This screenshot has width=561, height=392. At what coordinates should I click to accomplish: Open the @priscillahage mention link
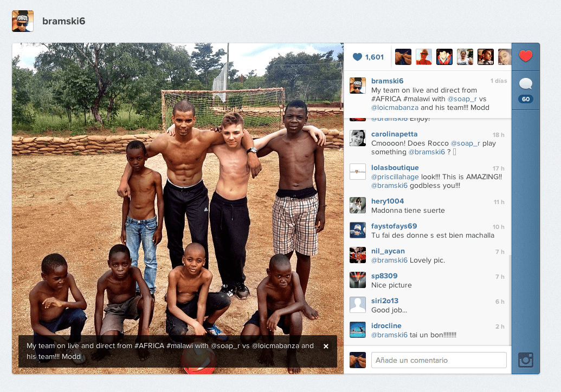coord(395,177)
